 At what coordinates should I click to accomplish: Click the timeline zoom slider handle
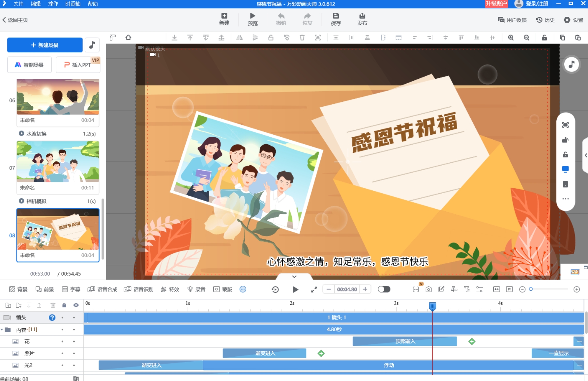point(531,289)
